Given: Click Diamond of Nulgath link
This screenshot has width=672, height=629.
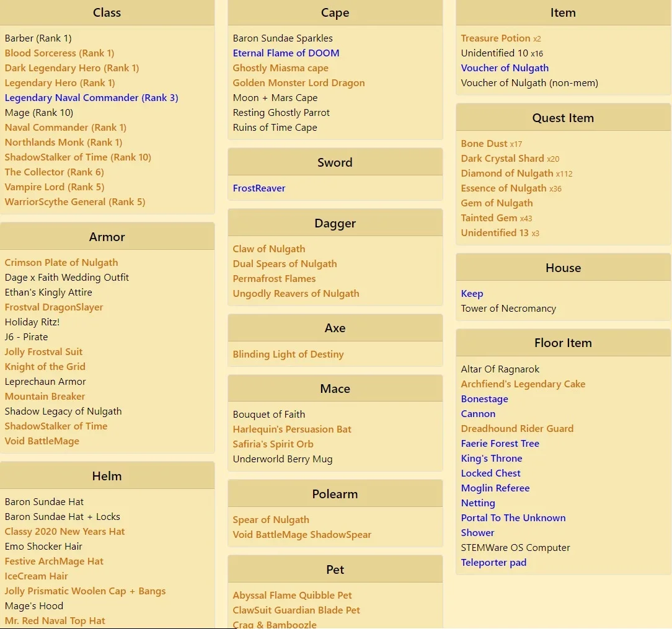Looking at the screenshot, I should point(507,174).
